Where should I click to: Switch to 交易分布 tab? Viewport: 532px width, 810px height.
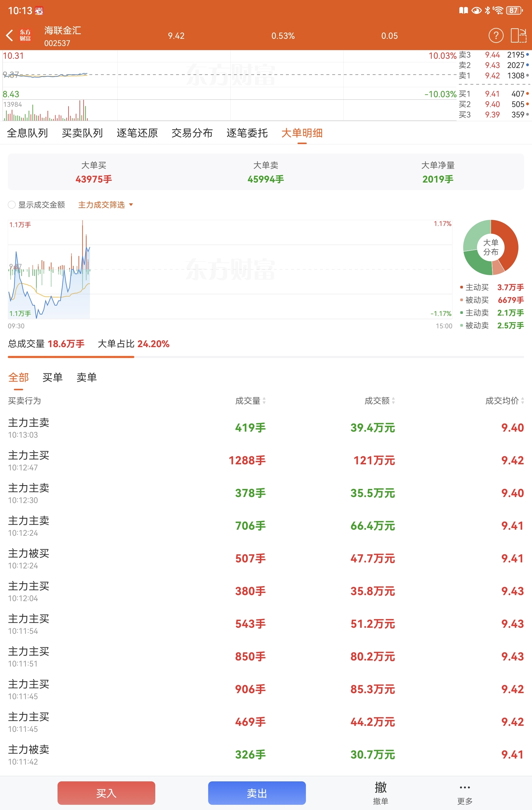pyautogui.click(x=192, y=133)
